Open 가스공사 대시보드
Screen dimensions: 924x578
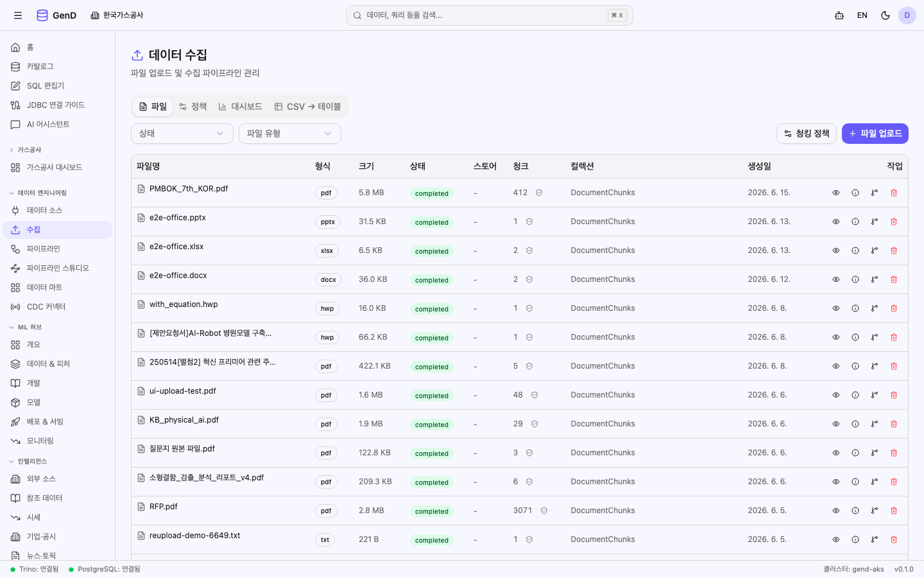[x=58, y=168]
